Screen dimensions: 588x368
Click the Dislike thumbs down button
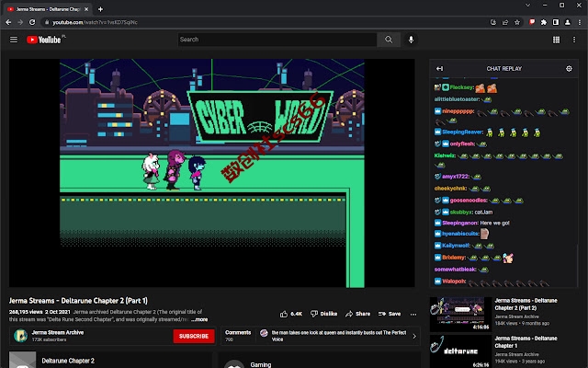coord(323,314)
